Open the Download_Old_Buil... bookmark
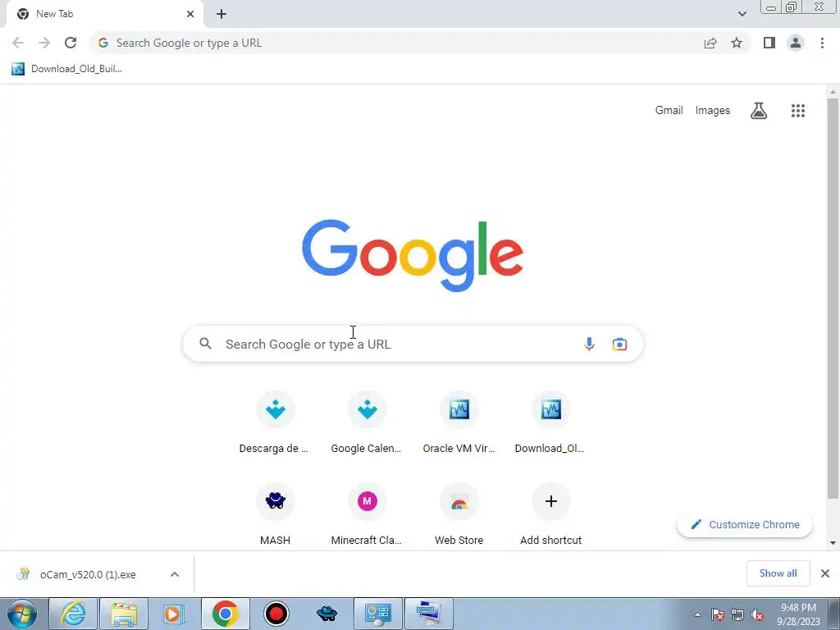Screen dimensions: 840x630 67,69
